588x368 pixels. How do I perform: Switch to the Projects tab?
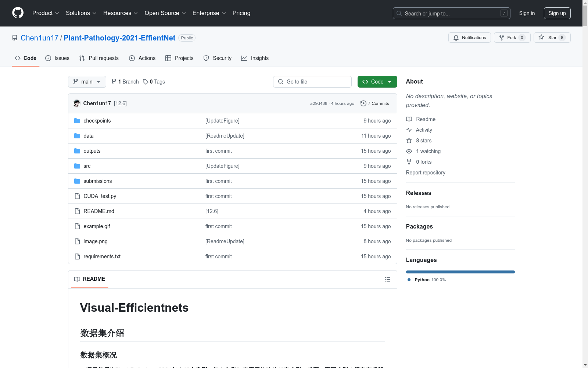coord(179,58)
